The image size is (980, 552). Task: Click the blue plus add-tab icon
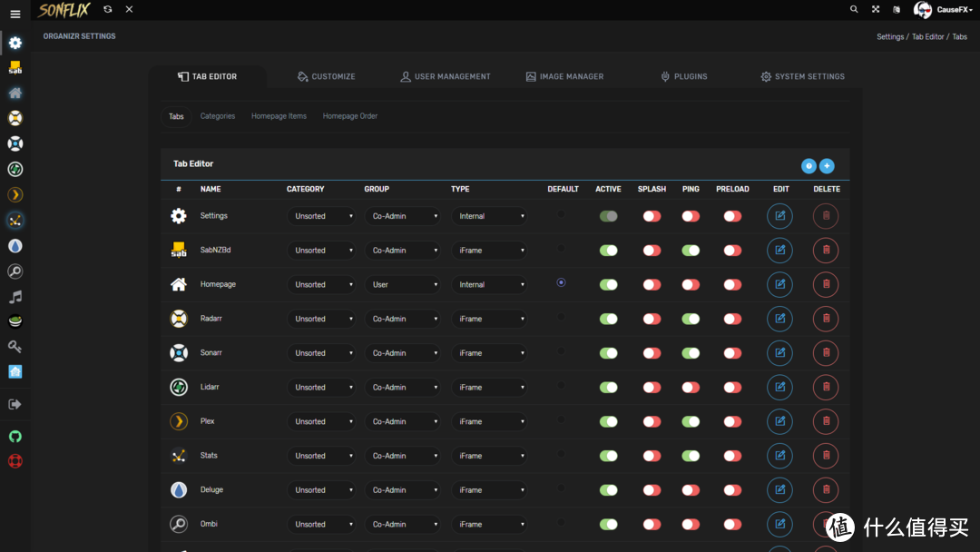[827, 165]
